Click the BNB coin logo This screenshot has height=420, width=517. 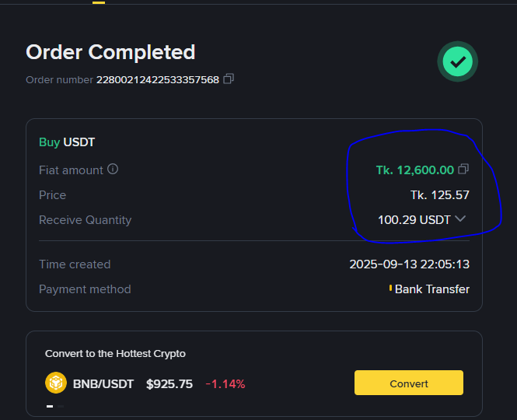point(56,383)
